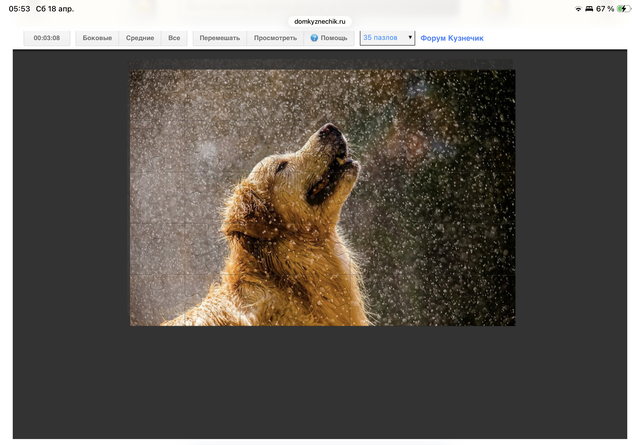The height and width of the screenshot is (445, 640).
Task: Tap the 05:53 clock in status bar
Action: pos(19,9)
